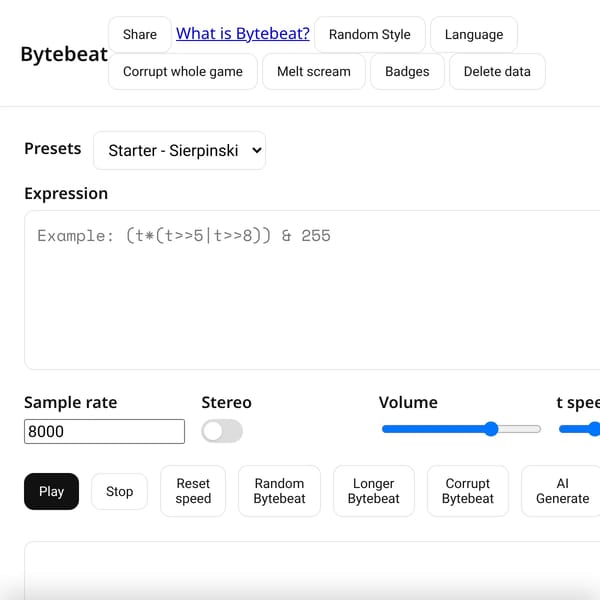The image size is (600, 600).
Task: Start playback with the Play button
Action: [x=51, y=491]
